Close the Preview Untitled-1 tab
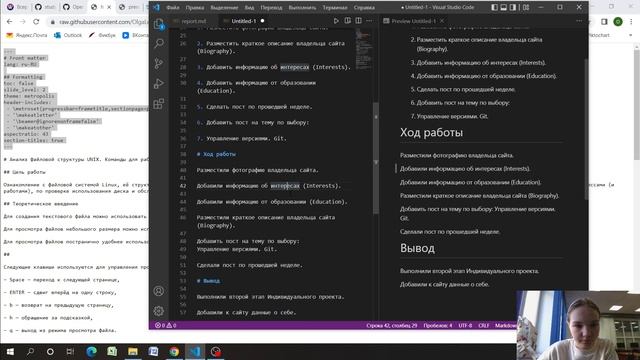 point(442,21)
